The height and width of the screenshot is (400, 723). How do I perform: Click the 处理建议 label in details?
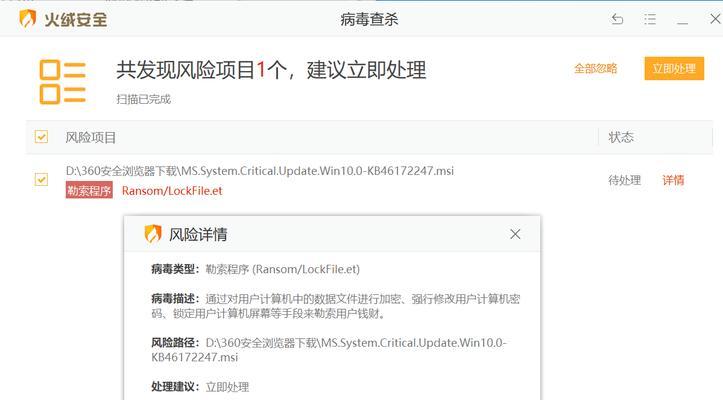(x=175, y=387)
